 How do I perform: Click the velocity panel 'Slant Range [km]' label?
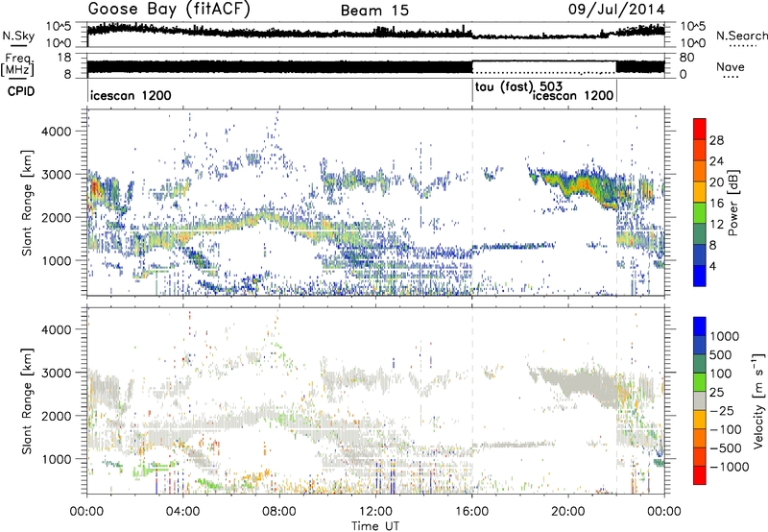click(x=27, y=400)
